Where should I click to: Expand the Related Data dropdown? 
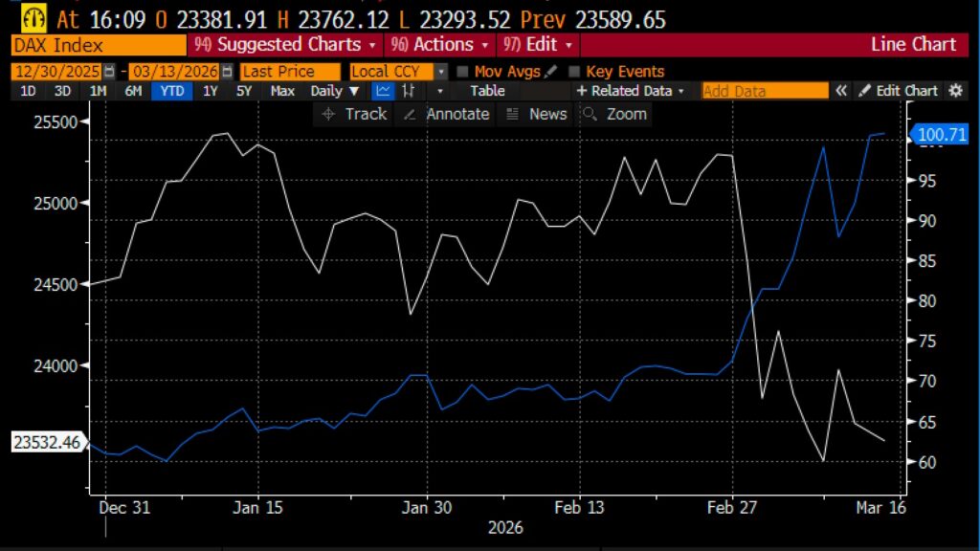point(630,91)
